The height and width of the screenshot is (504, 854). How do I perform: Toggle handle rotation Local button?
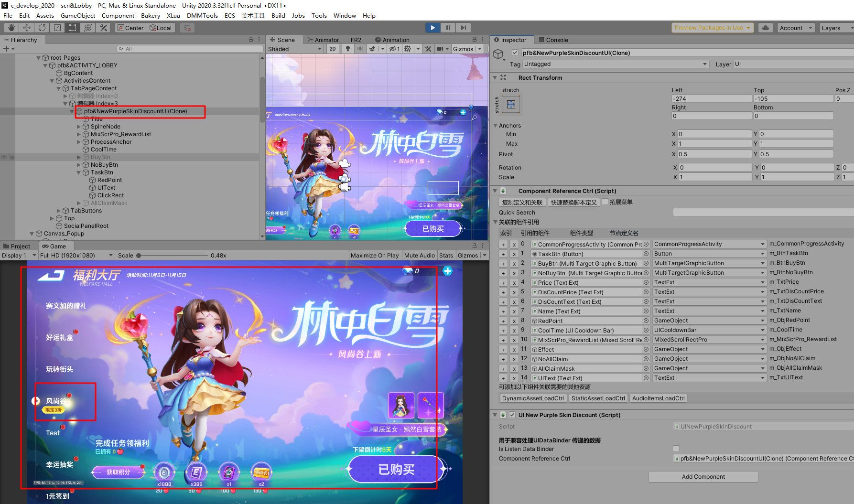point(161,28)
